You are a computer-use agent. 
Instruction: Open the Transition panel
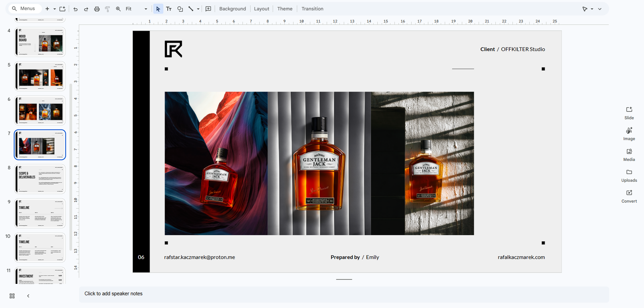coord(312,9)
